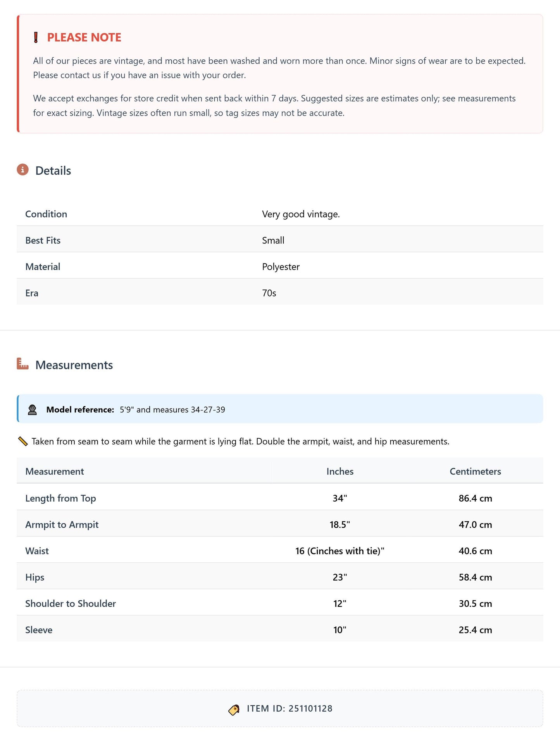Click the price tag icon beside Item ID
This screenshot has width=560, height=741.
(x=234, y=709)
